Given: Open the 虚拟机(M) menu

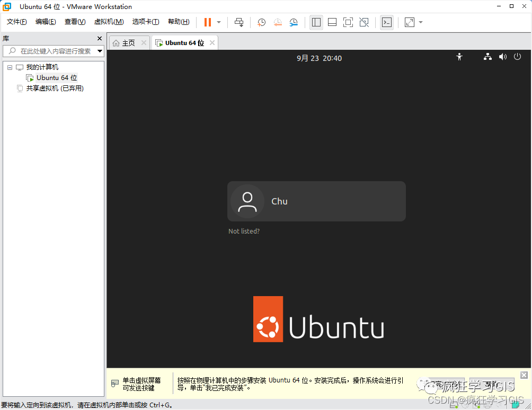Looking at the screenshot, I should point(109,22).
